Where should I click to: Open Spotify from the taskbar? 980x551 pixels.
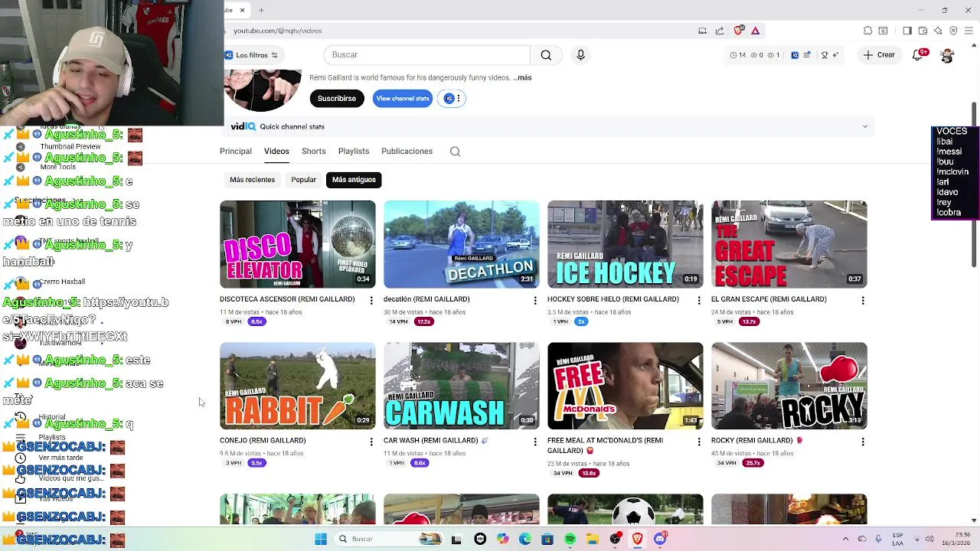[570, 539]
